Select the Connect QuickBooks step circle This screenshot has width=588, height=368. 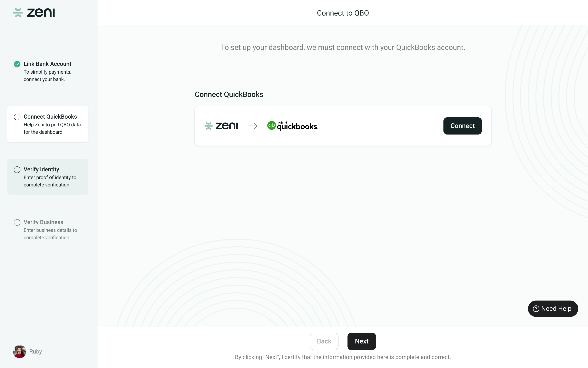click(17, 117)
